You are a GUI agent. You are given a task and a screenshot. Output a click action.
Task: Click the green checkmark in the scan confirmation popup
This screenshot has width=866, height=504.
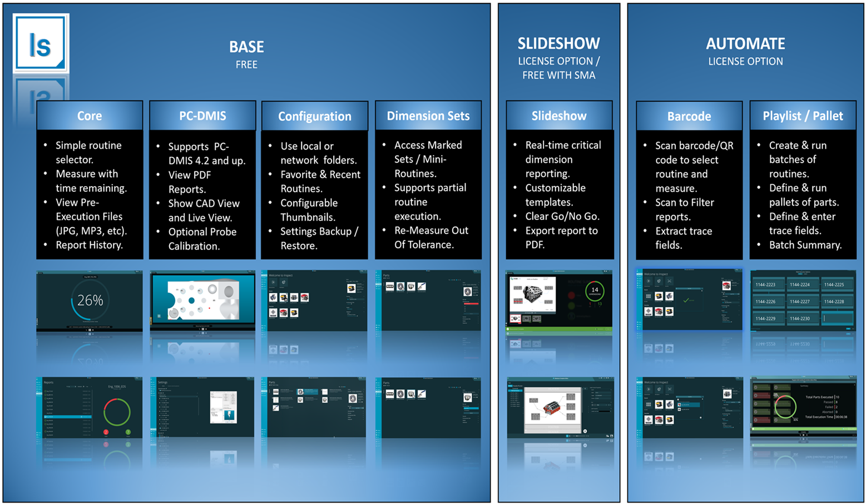pos(686,301)
